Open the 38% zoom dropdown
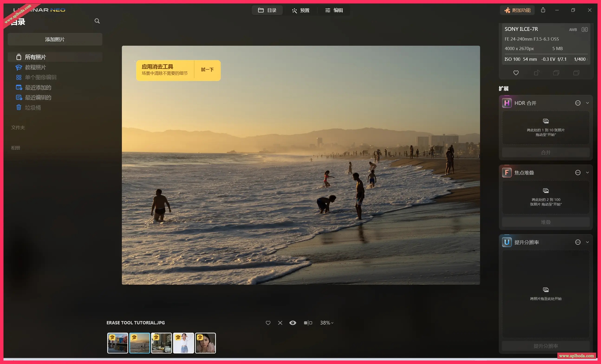This screenshot has height=364, width=601. tap(327, 323)
